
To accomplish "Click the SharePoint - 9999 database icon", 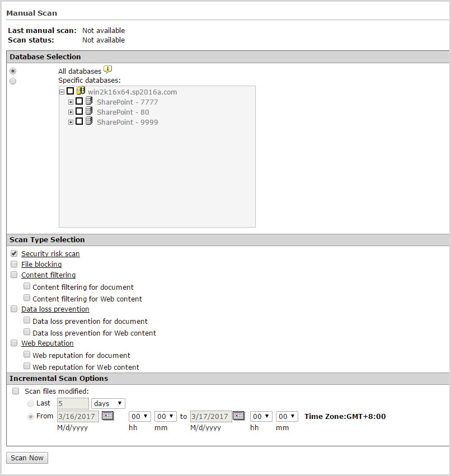I will tap(89, 122).
